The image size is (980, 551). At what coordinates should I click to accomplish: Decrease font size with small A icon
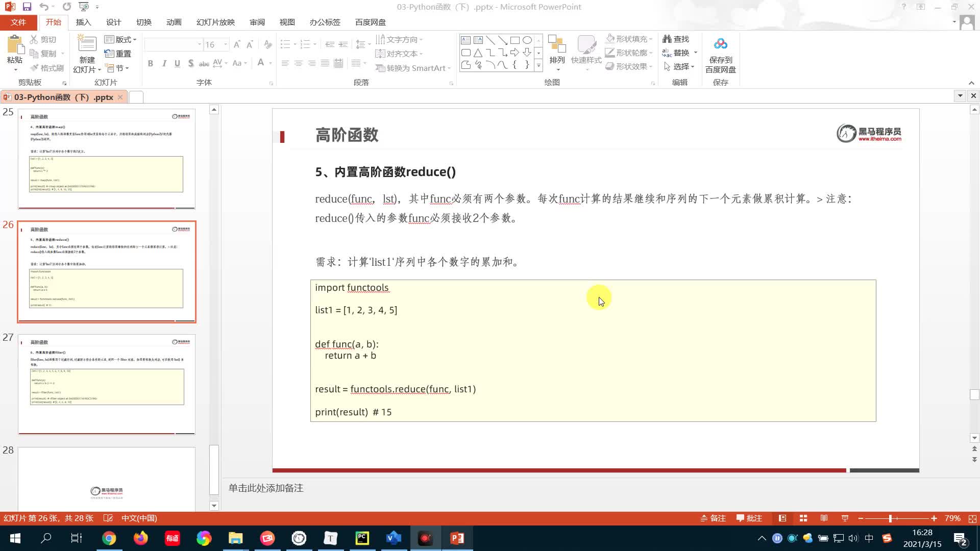250,45
